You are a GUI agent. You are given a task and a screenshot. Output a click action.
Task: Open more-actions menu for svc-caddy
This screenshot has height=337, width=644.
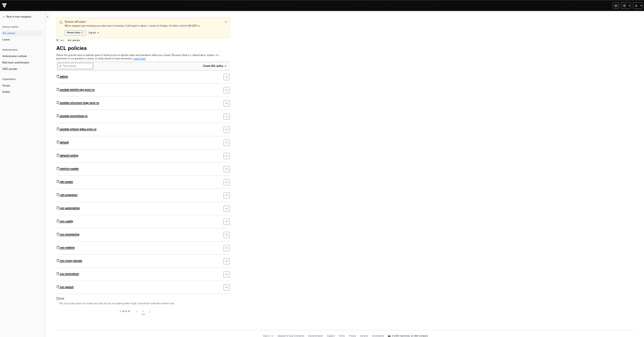pyautogui.click(x=227, y=222)
